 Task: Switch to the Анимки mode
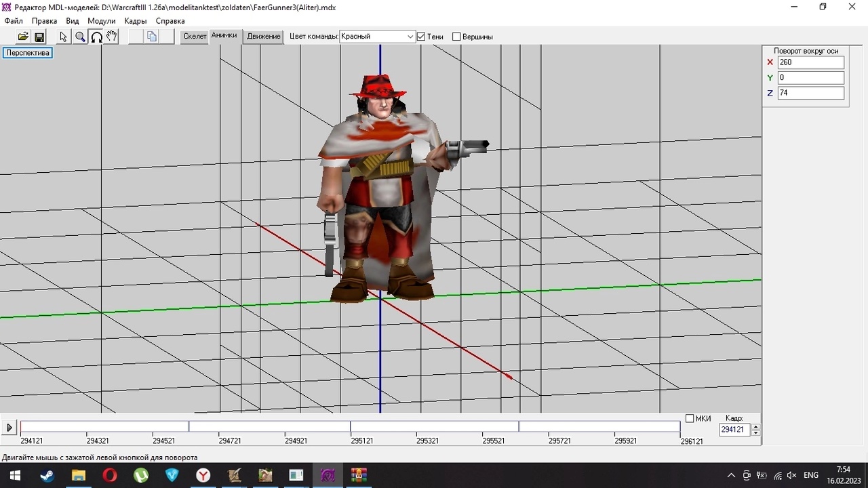(224, 36)
